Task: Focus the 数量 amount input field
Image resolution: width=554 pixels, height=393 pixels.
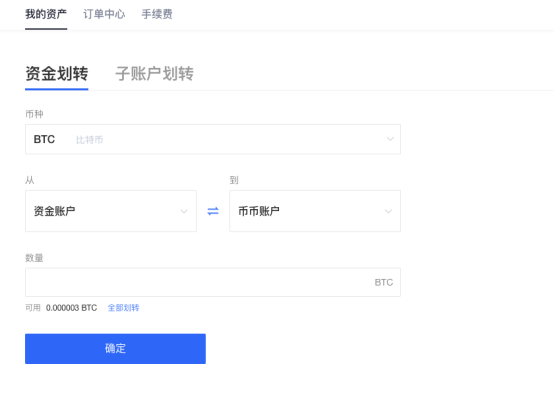Action: coord(213,282)
